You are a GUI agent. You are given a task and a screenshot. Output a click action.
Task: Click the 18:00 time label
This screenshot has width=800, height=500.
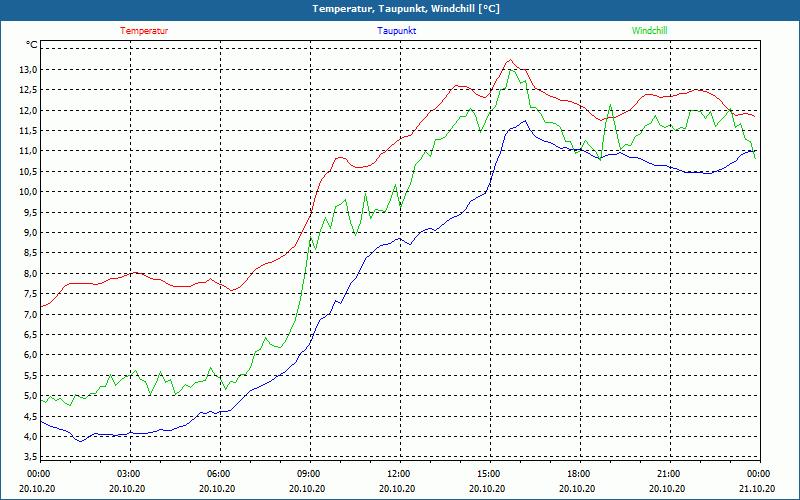pos(580,474)
